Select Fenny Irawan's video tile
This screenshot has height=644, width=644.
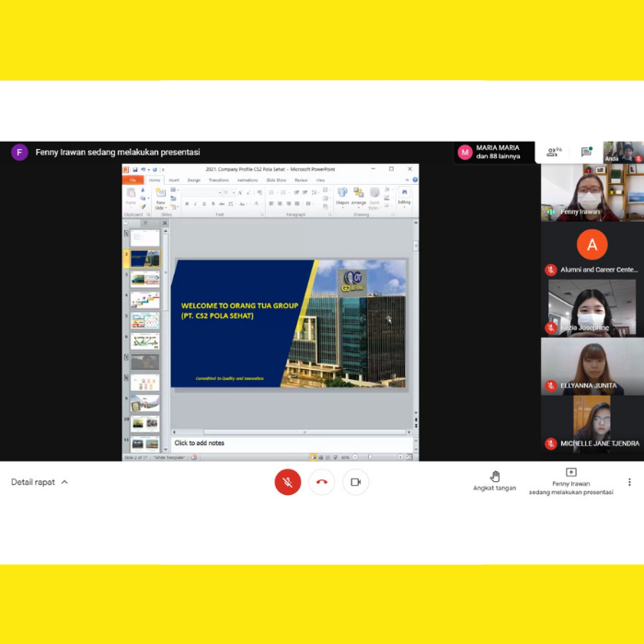pos(592,192)
